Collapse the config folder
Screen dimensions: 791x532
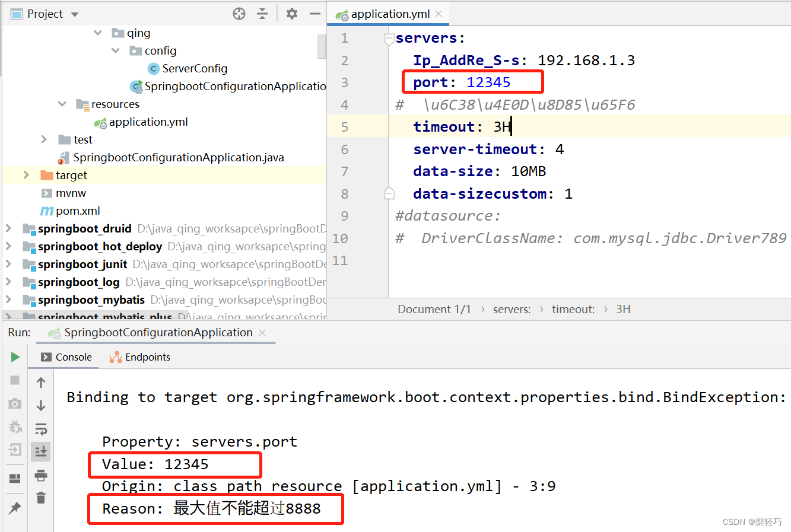pos(115,50)
